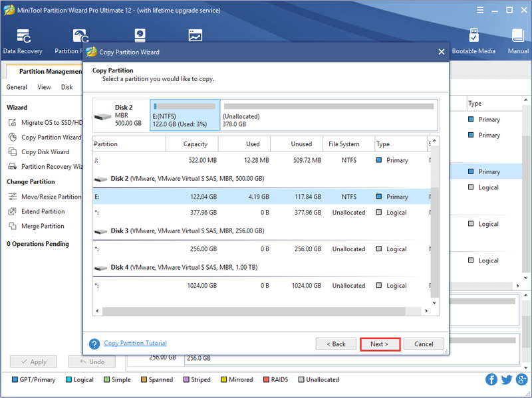Open the General menu
The height and width of the screenshot is (398, 532).
17,87
